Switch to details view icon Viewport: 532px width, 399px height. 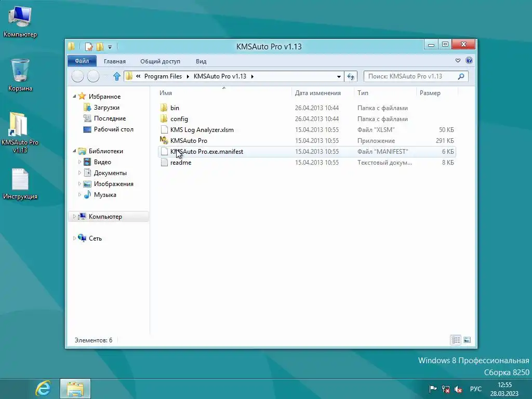[456, 340]
